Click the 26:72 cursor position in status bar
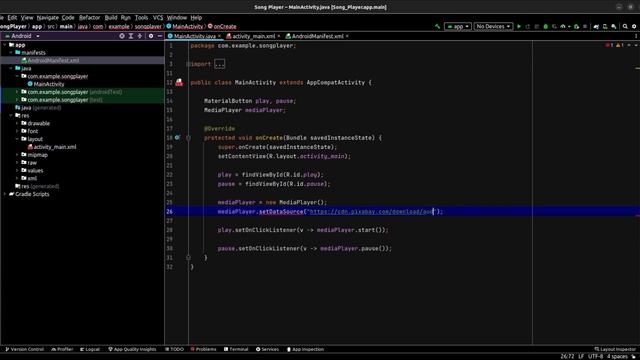 point(567,357)
